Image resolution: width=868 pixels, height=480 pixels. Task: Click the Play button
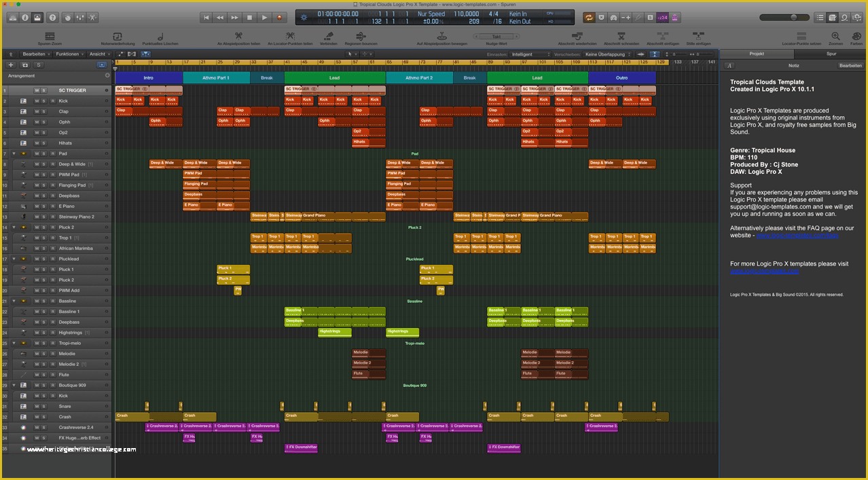coord(264,17)
